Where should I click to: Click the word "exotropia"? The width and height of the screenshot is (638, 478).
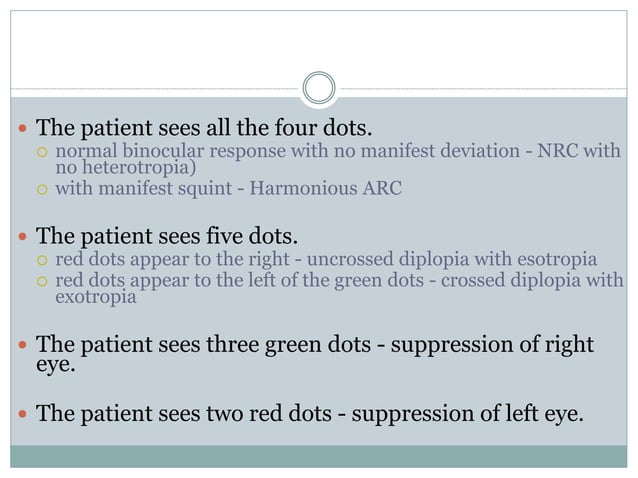93,297
